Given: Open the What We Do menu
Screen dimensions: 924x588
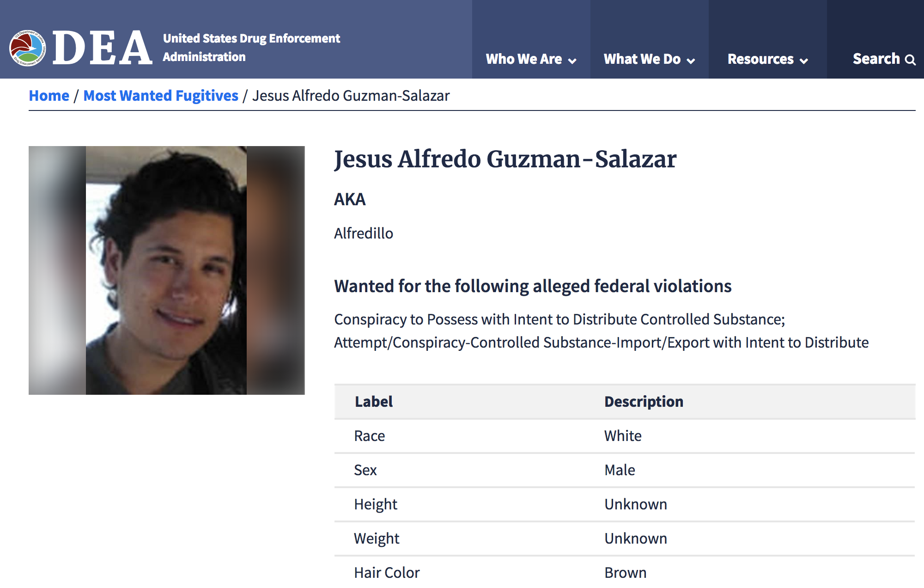Looking at the screenshot, I should tap(643, 59).
